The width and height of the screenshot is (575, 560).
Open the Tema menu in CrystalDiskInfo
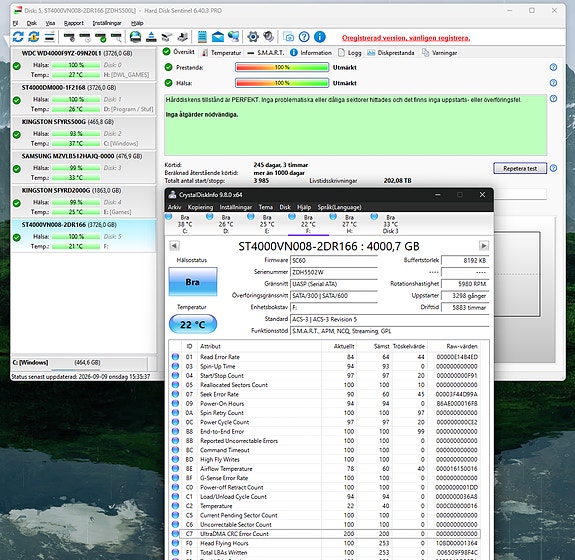(265, 207)
